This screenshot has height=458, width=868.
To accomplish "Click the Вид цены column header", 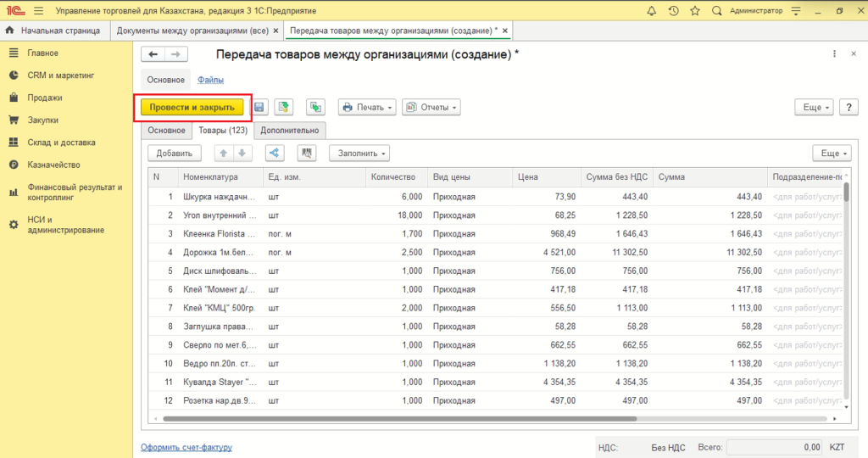I will [470, 177].
